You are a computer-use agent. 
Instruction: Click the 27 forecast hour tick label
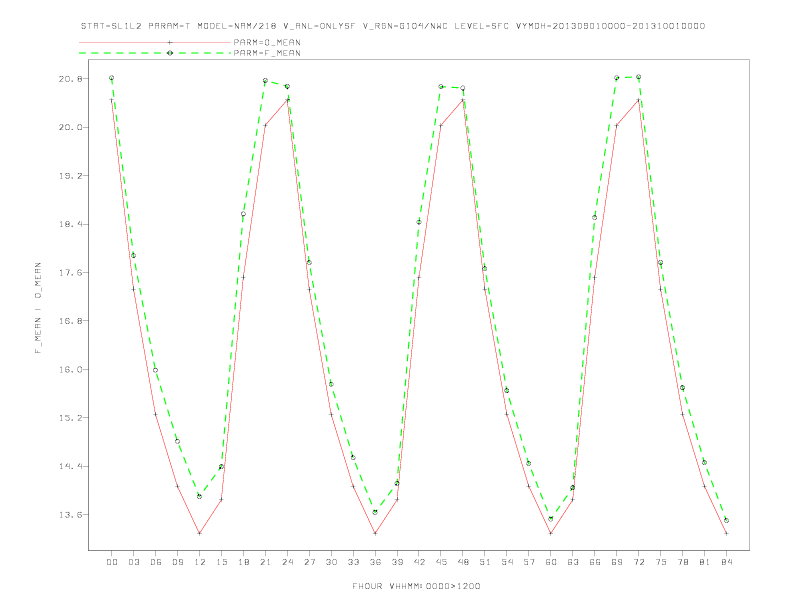click(x=309, y=562)
